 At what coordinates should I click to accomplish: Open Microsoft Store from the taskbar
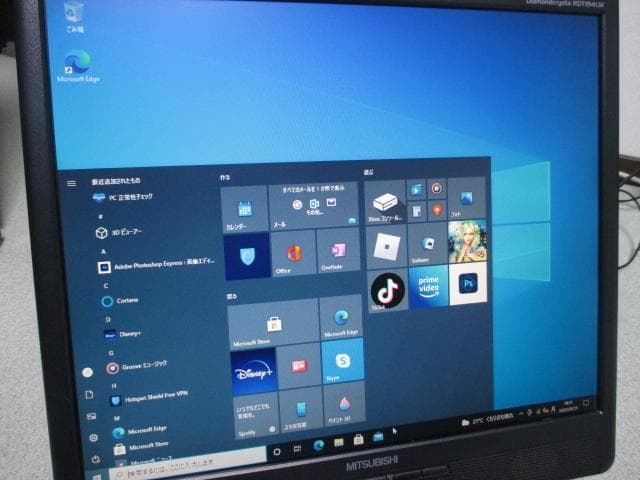click(x=358, y=440)
